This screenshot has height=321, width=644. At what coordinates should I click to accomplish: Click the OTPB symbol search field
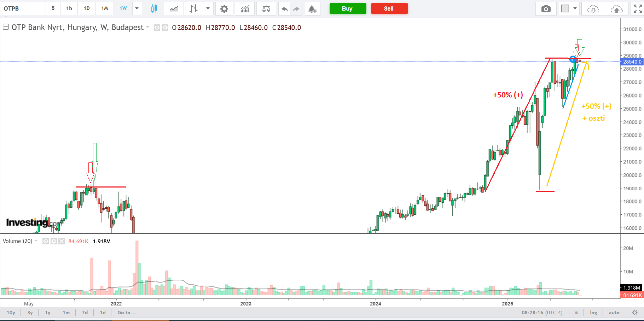click(23, 8)
